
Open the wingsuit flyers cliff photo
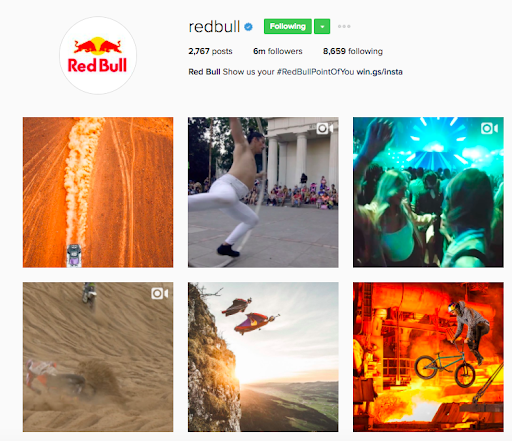point(263,357)
